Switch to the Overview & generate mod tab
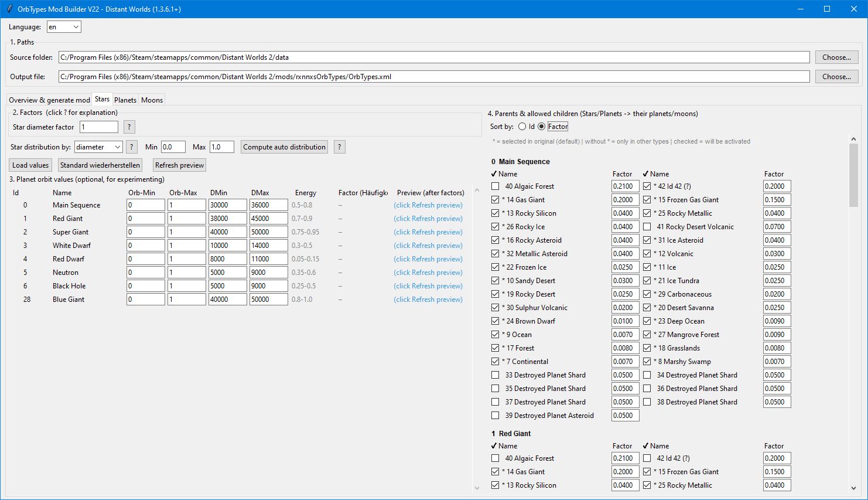The height and width of the screenshot is (500, 868). [49, 100]
